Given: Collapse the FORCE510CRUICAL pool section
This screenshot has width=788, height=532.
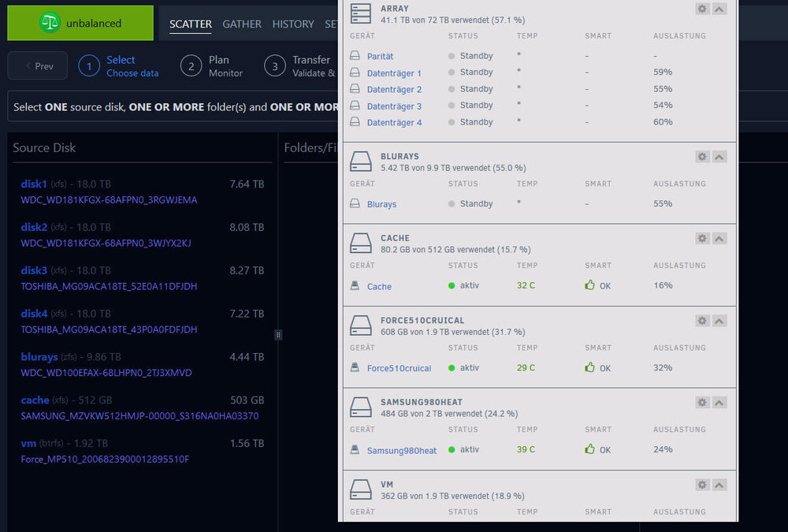Looking at the screenshot, I should click(719, 320).
